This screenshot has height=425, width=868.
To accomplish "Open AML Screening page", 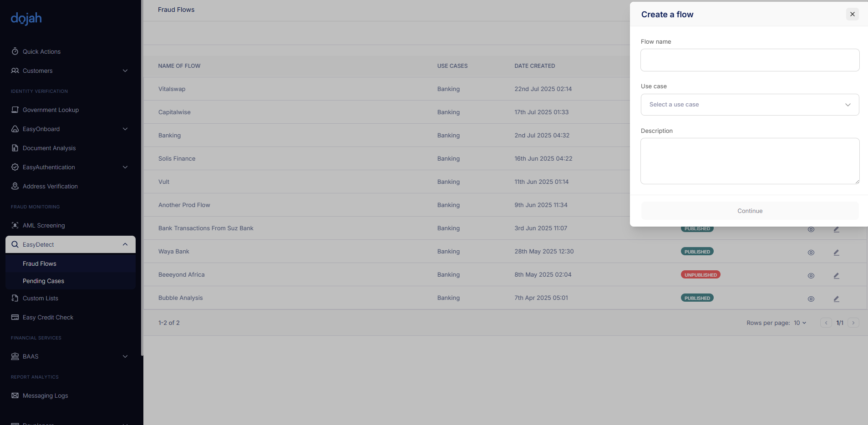I will (x=44, y=225).
